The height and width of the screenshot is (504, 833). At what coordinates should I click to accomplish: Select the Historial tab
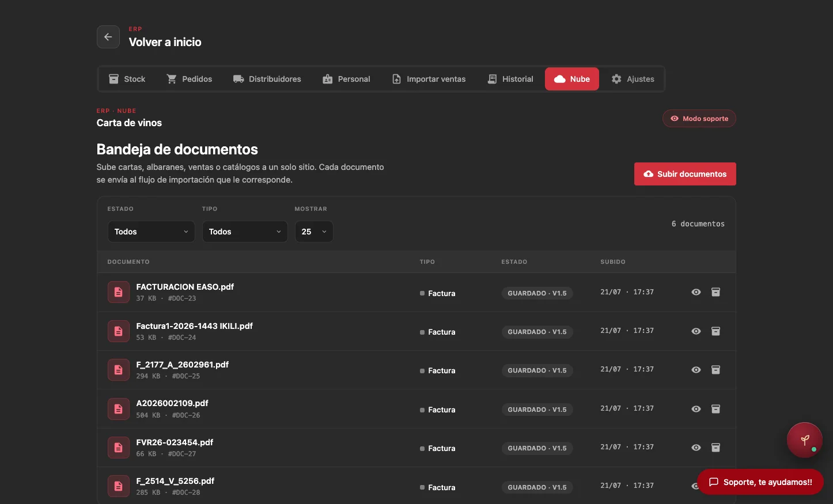point(510,79)
